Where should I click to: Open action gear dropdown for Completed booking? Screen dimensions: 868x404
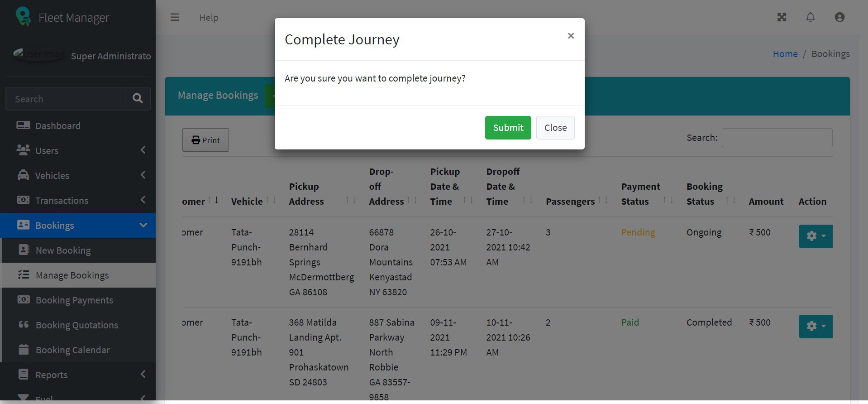pos(815,327)
